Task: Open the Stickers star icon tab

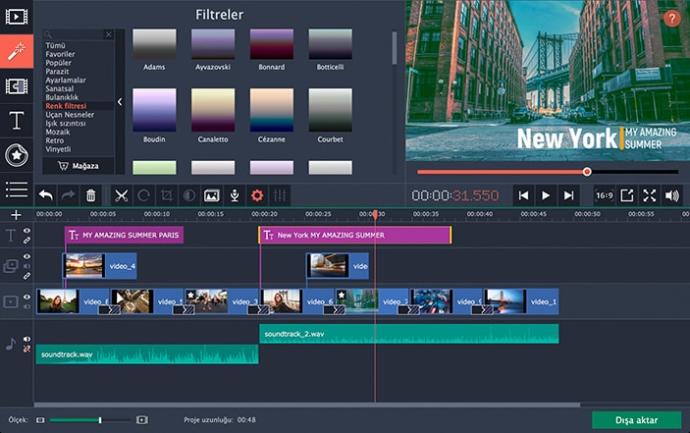Action: tap(16, 155)
